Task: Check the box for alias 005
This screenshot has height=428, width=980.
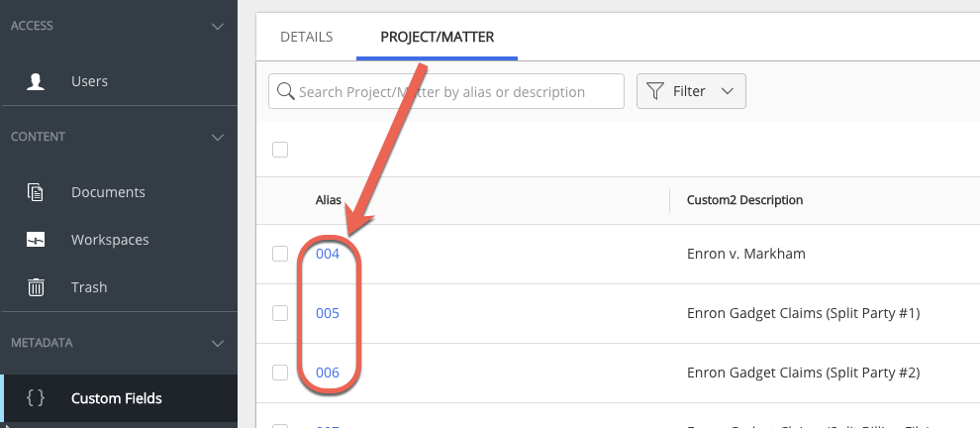Action: (280, 313)
